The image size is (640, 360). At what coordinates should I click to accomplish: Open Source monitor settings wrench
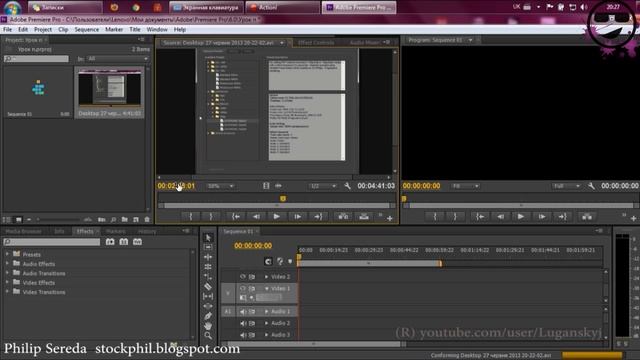point(347,186)
